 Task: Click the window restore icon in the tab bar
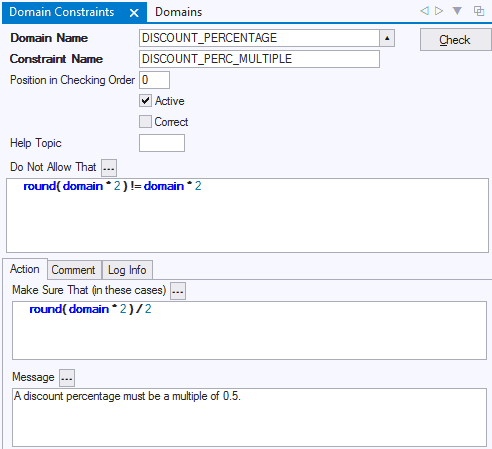[479, 11]
